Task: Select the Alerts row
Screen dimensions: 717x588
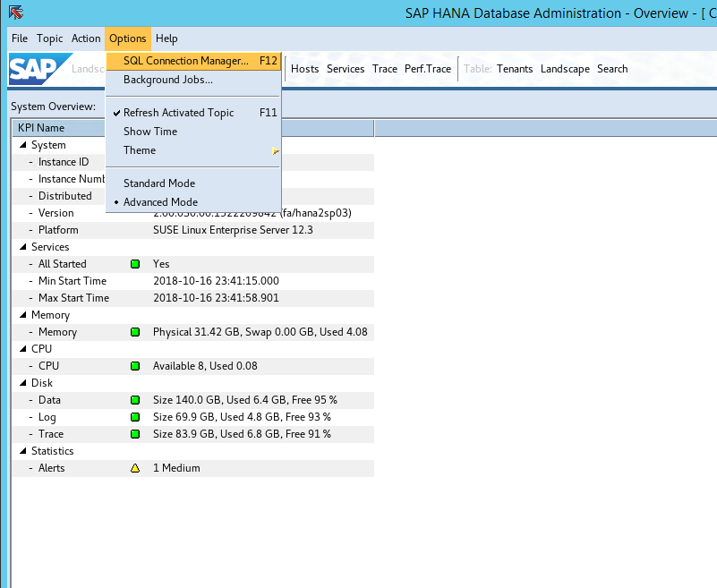Action: click(193, 468)
